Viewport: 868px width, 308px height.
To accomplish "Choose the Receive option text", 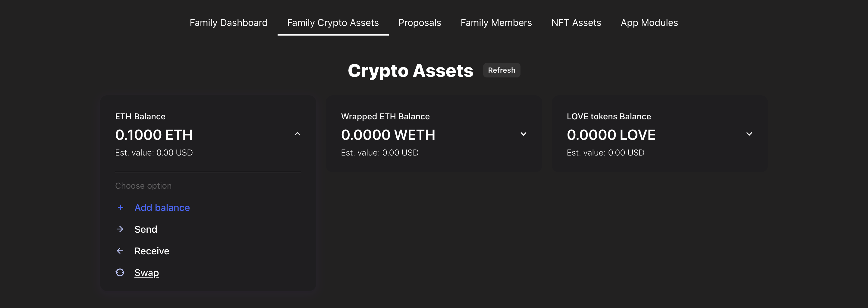I will coord(152,251).
